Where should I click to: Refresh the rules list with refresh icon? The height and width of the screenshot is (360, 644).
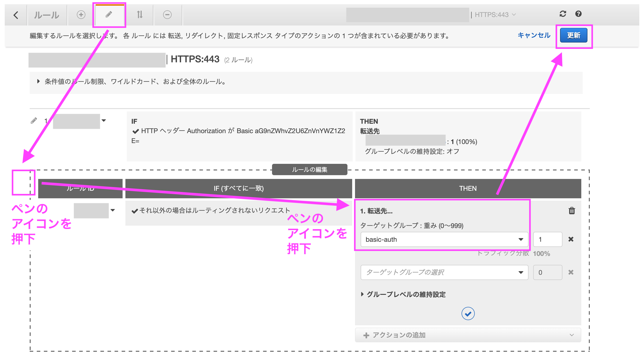(x=563, y=14)
